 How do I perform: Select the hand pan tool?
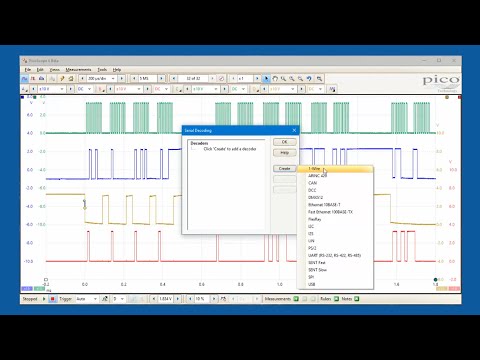click(x=275, y=79)
